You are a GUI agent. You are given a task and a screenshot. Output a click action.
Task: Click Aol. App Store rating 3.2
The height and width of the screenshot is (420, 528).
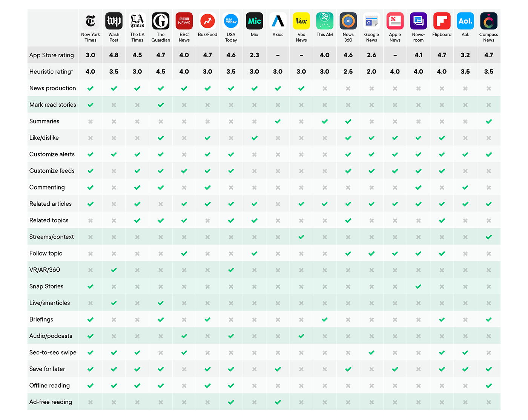(465, 55)
